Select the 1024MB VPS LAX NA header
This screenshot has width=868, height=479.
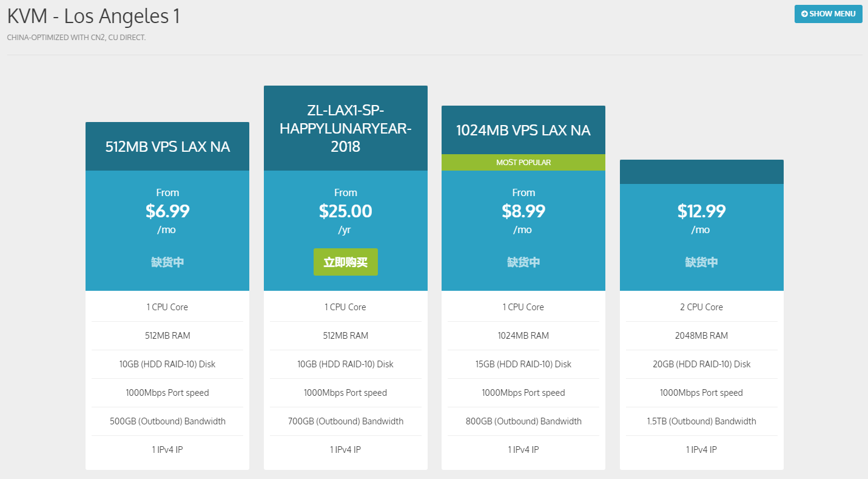[x=523, y=130]
